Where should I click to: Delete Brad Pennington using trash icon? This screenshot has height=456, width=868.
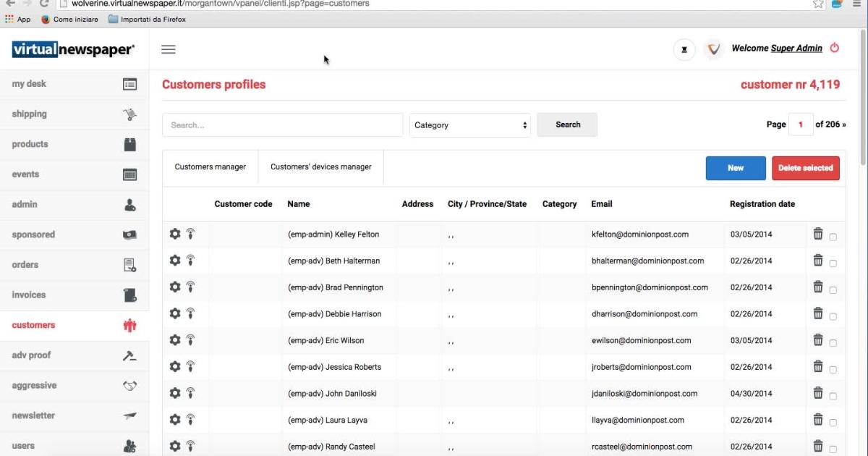(x=818, y=287)
